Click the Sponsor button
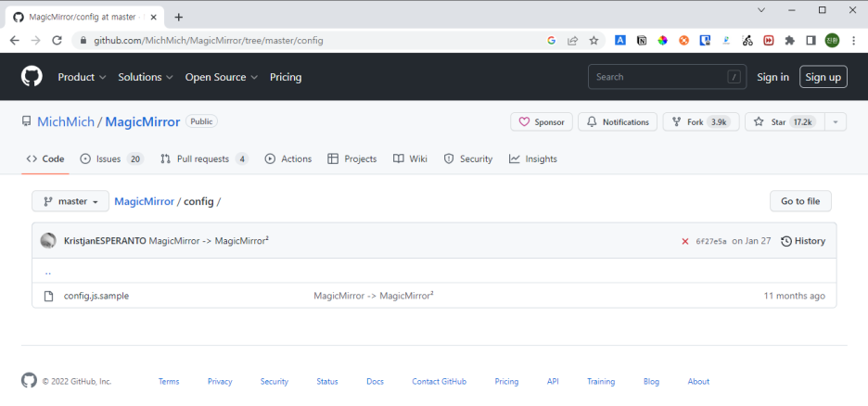Image resolution: width=868 pixels, height=406 pixels. click(x=542, y=121)
